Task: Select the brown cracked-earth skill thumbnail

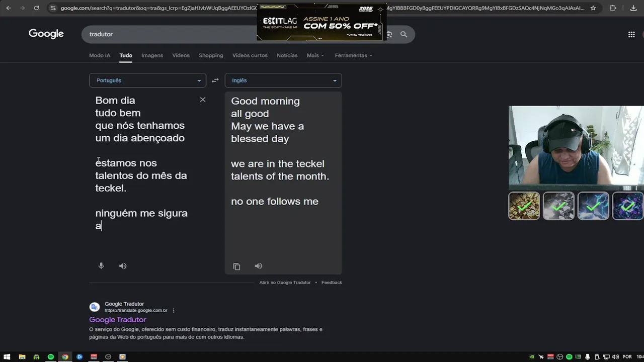Action: (x=524, y=206)
